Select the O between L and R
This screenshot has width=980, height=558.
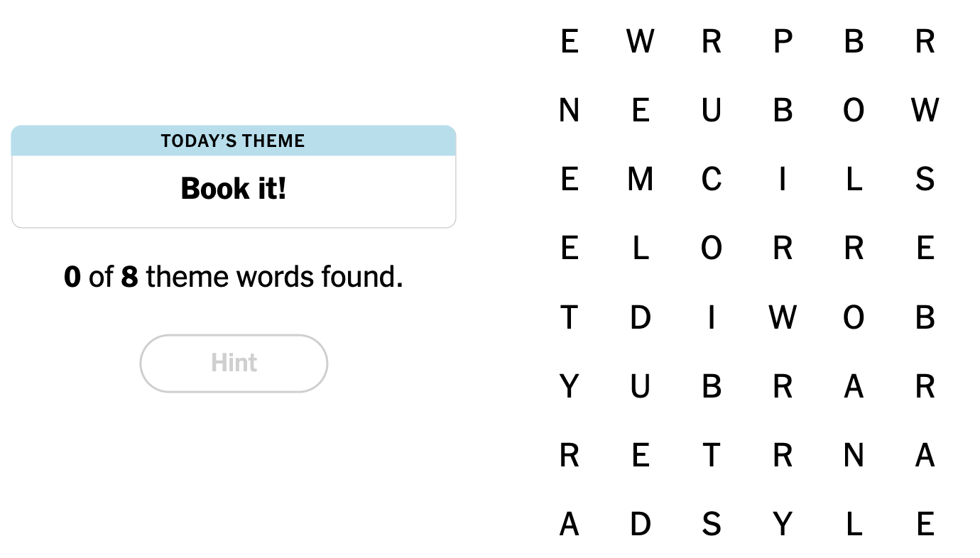[711, 248]
